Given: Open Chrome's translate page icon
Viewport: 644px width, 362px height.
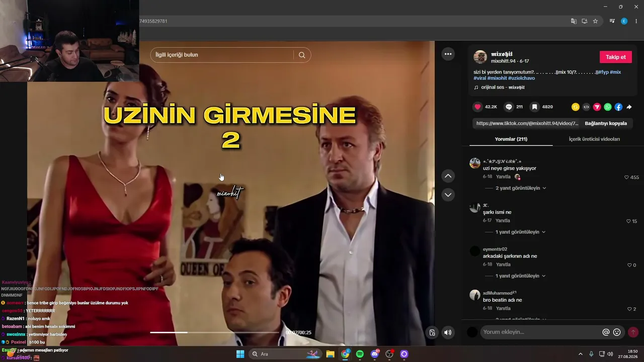Looking at the screenshot, I should coord(574,21).
